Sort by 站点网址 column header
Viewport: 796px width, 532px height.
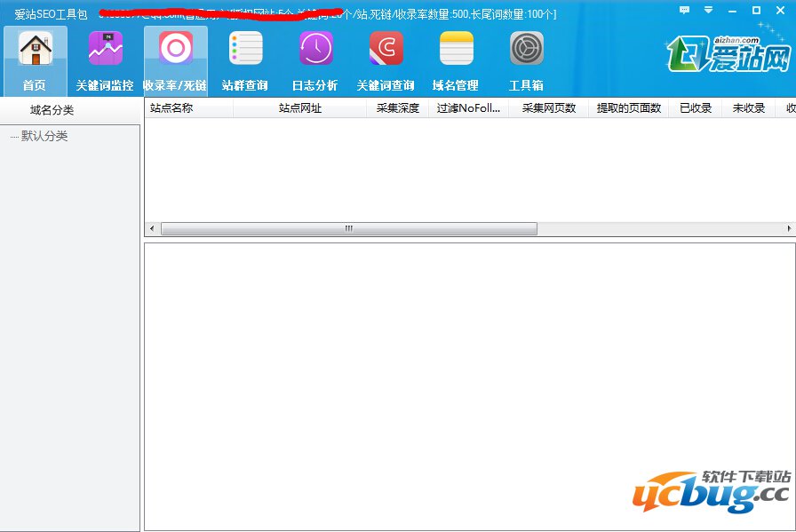299,108
